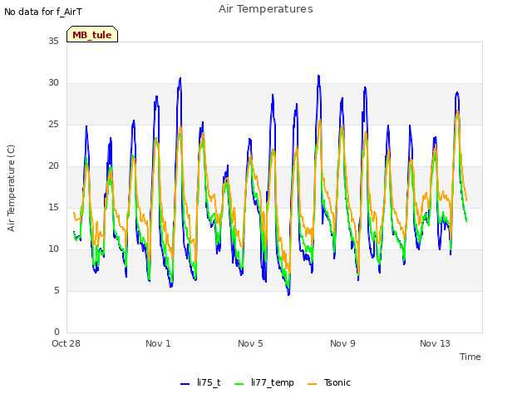This screenshot has width=532, height=399.
Task: Click the 25 y-axis tick label
Action: click(x=53, y=125)
